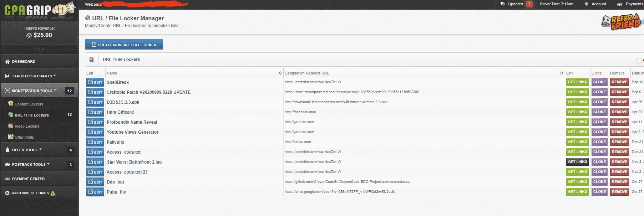Click the Bdo_bot github redirect URL
644x216 pixels.
coord(348,182)
